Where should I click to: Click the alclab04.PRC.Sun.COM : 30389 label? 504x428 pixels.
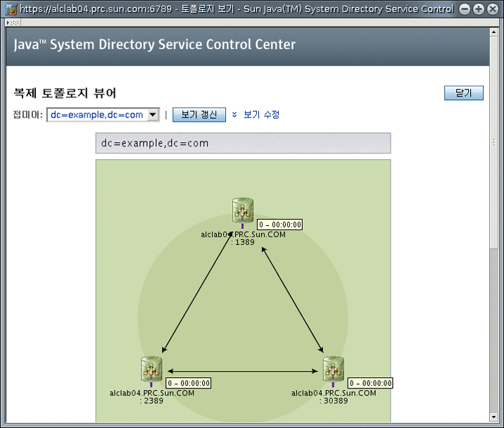(x=334, y=397)
